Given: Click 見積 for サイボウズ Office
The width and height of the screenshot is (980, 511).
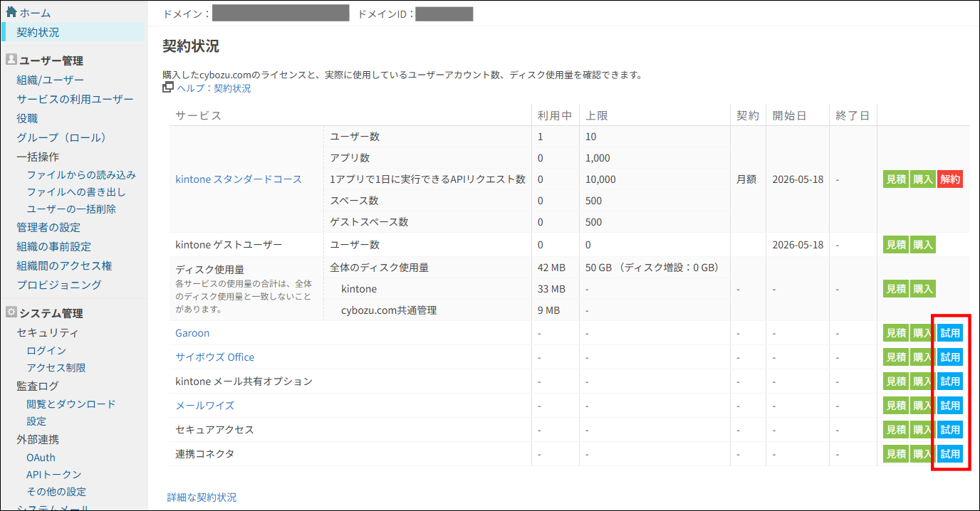Looking at the screenshot, I should (896, 357).
